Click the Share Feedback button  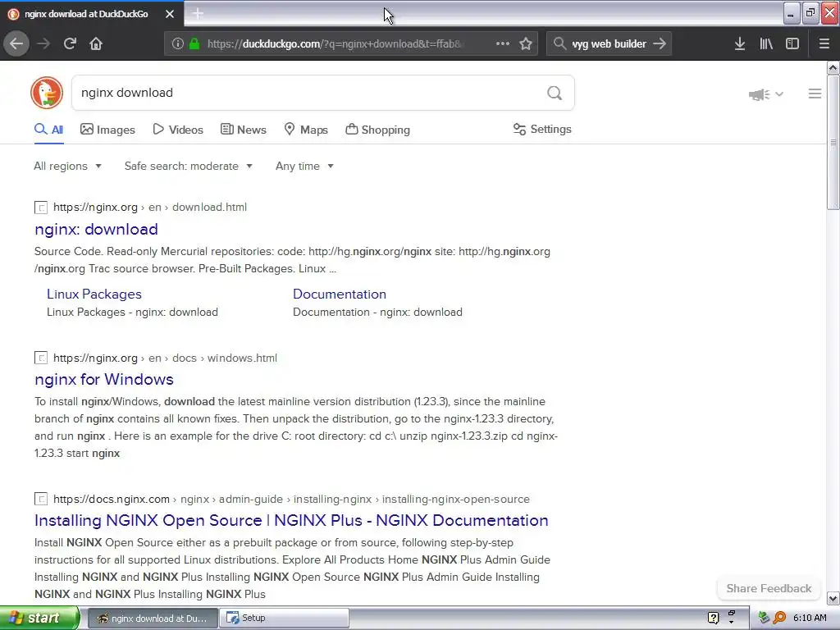click(769, 588)
